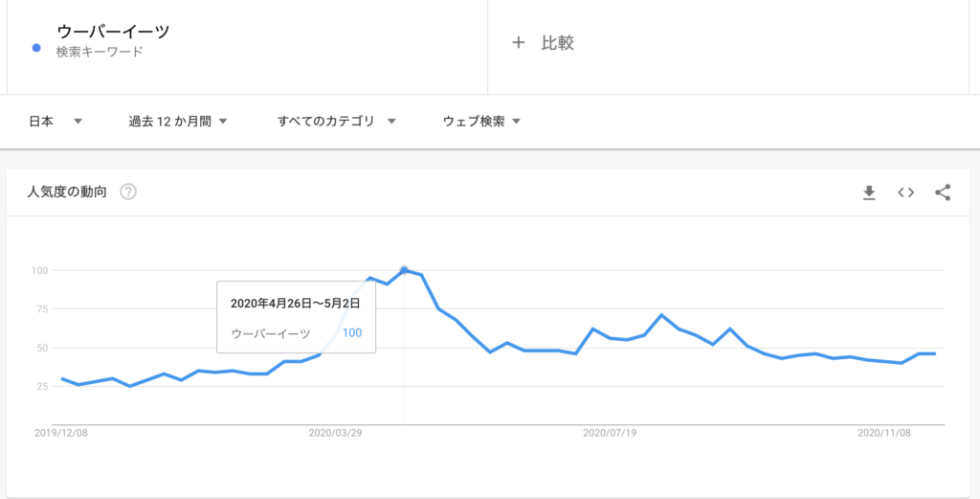Click the 検索キーワード label under the term
This screenshot has height=499, width=980.
click(x=100, y=53)
